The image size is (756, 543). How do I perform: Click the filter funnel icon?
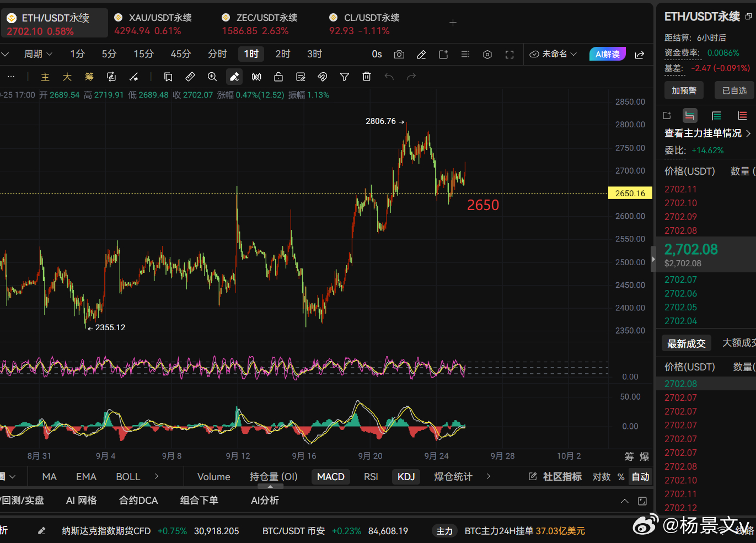point(345,77)
